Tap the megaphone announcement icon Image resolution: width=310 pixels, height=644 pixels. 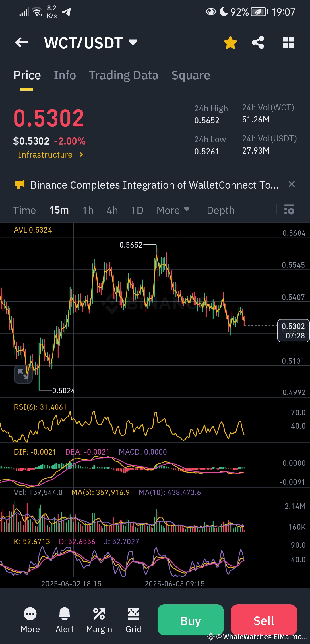click(x=20, y=185)
